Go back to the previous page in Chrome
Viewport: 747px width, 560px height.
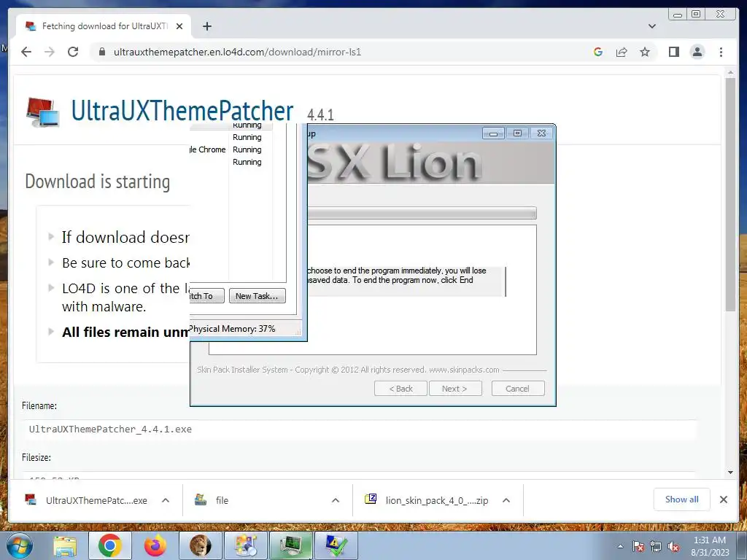26,52
